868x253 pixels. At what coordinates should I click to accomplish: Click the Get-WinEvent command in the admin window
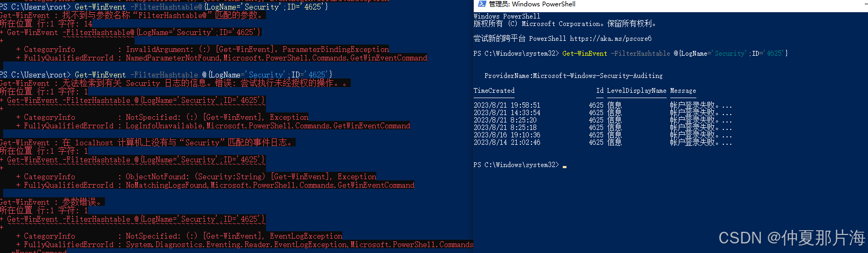coord(584,54)
